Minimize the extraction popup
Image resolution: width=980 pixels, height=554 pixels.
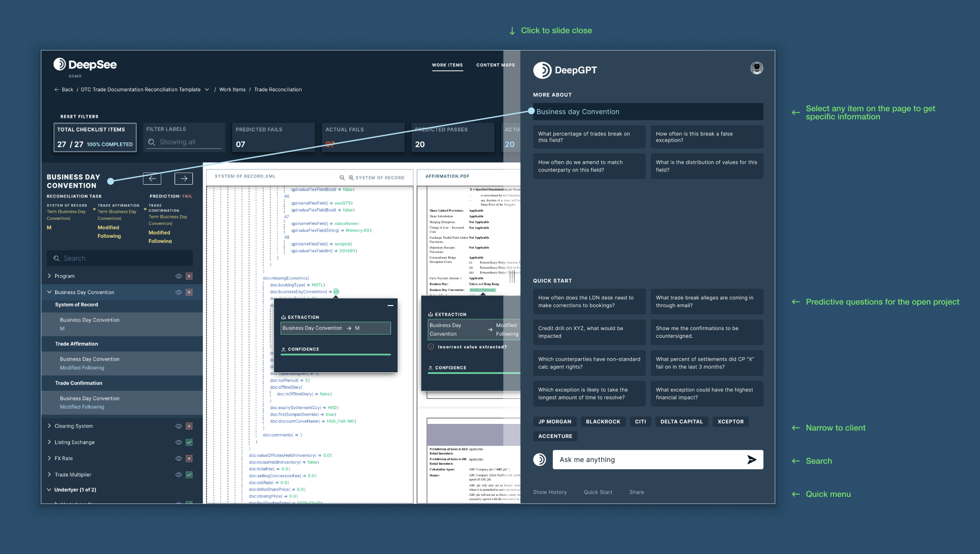[x=390, y=306]
